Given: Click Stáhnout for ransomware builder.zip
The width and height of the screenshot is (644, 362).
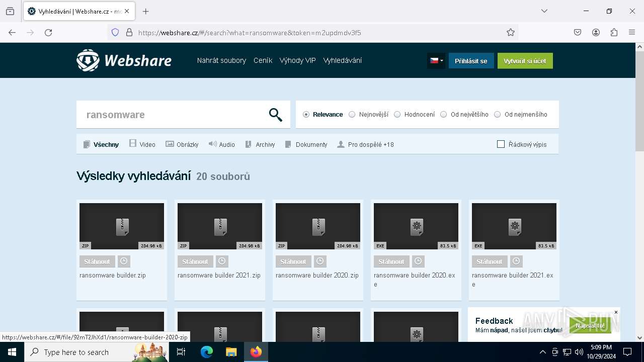Looking at the screenshot, I should [x=97, y=261].
